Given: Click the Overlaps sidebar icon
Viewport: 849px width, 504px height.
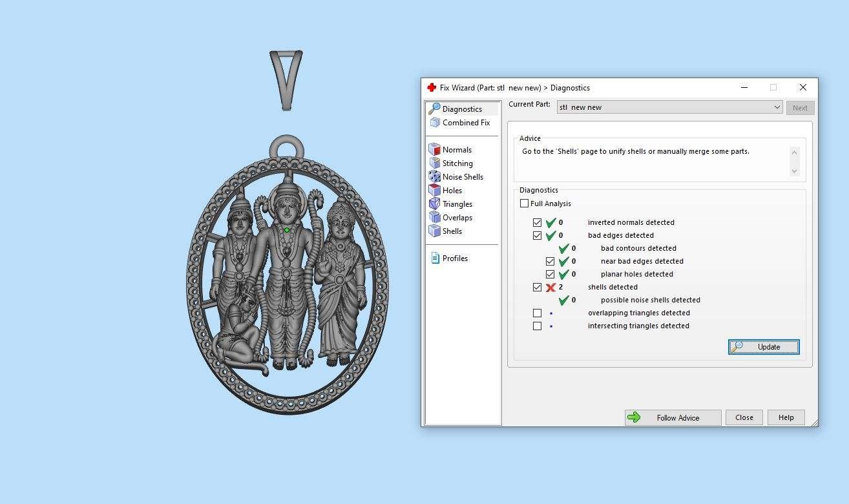Looking at the screenshot, I should (x=434, y=218).
